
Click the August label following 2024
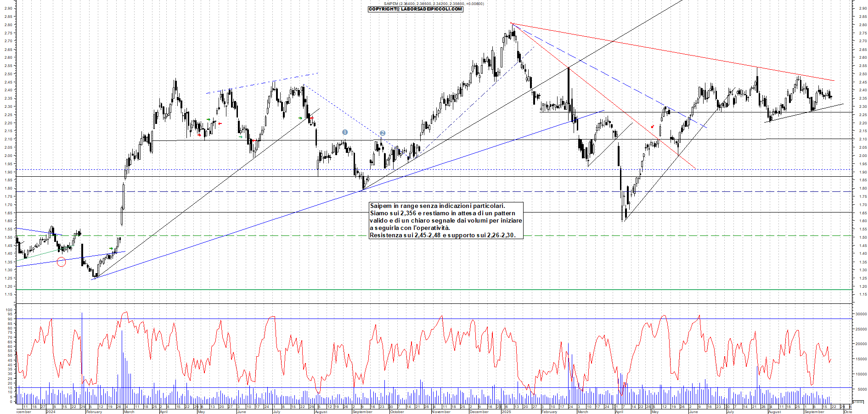(x=321, y=412)
